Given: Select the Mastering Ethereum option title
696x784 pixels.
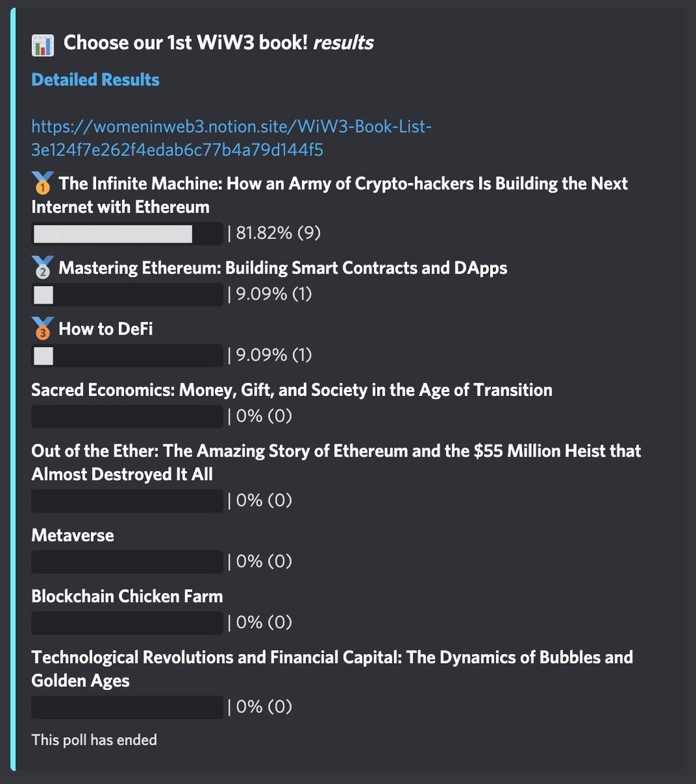Looking at the screenshot, I should tap(283, 268).
